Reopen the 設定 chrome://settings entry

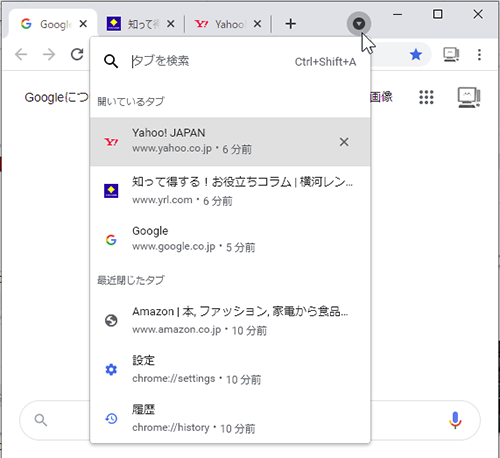tap(230, 369)
